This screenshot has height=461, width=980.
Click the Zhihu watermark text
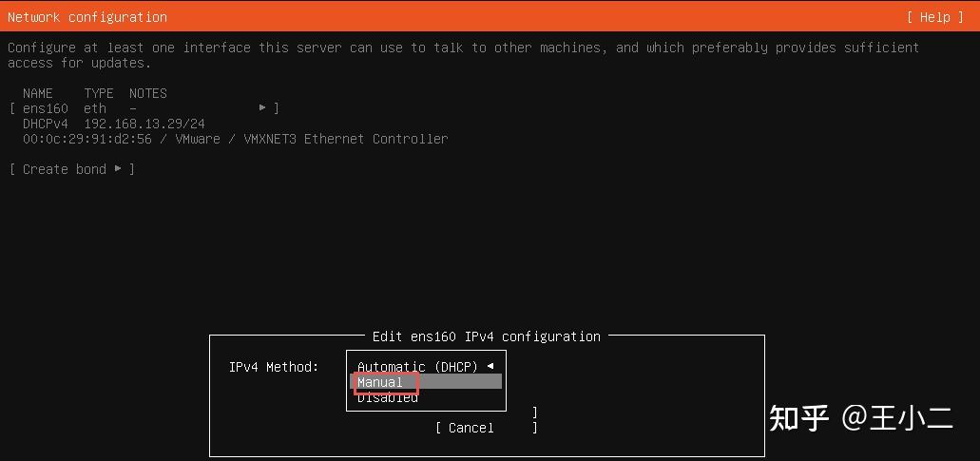(x=860, y=417)
